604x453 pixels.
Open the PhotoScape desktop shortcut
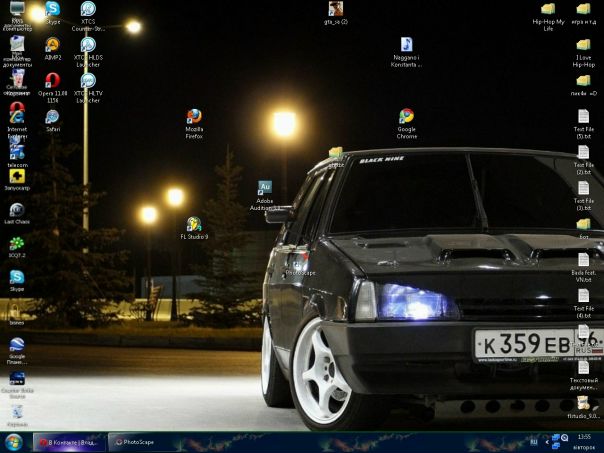point(300,264)
